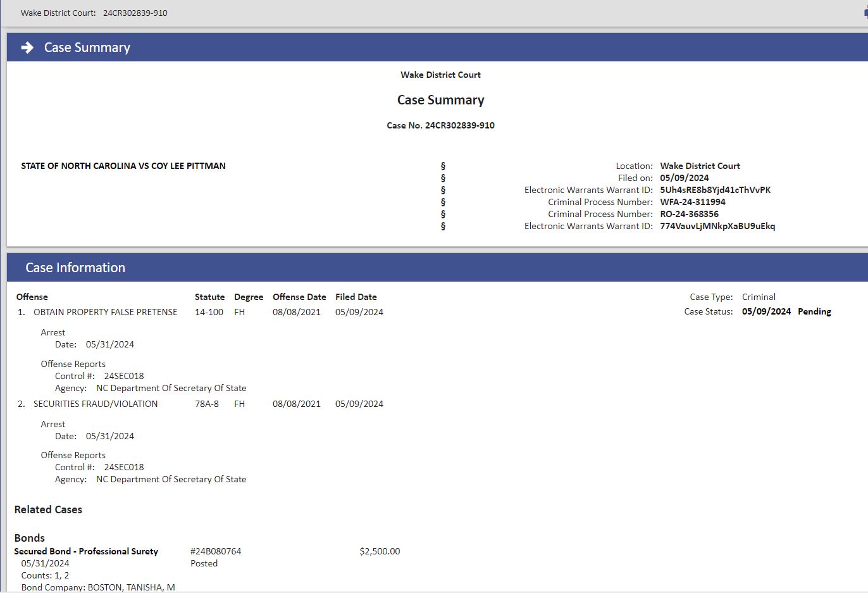Screen dimensions: 868x593
Task: Collapse the Case Information section header
Action: [x=437, y=268]
